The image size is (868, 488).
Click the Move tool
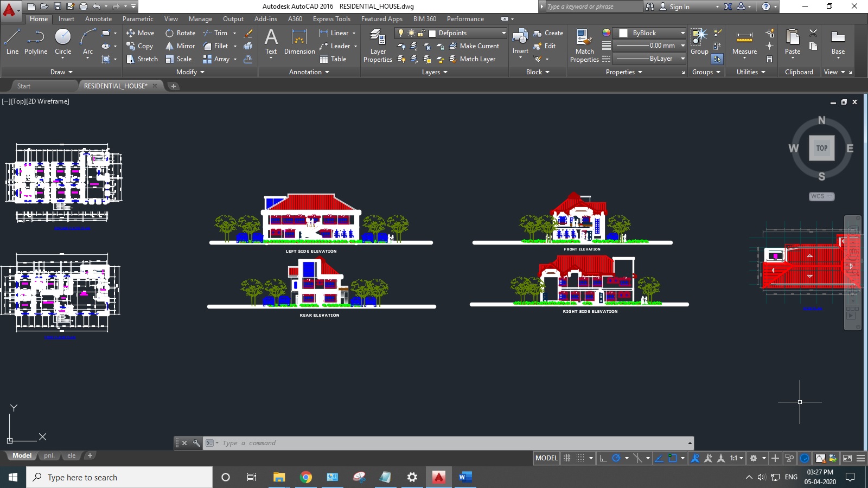tap(141, 33)
